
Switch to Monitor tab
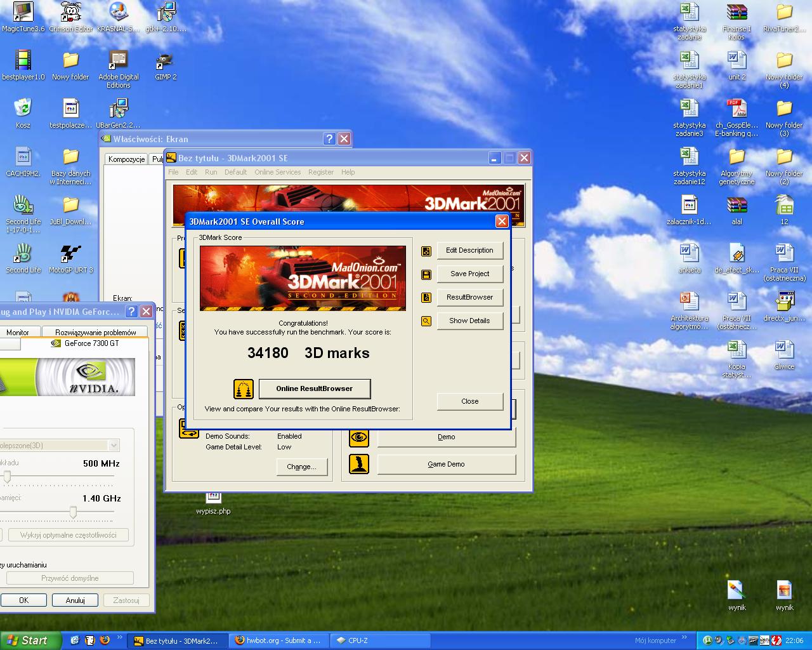click(x=18, y=332)
